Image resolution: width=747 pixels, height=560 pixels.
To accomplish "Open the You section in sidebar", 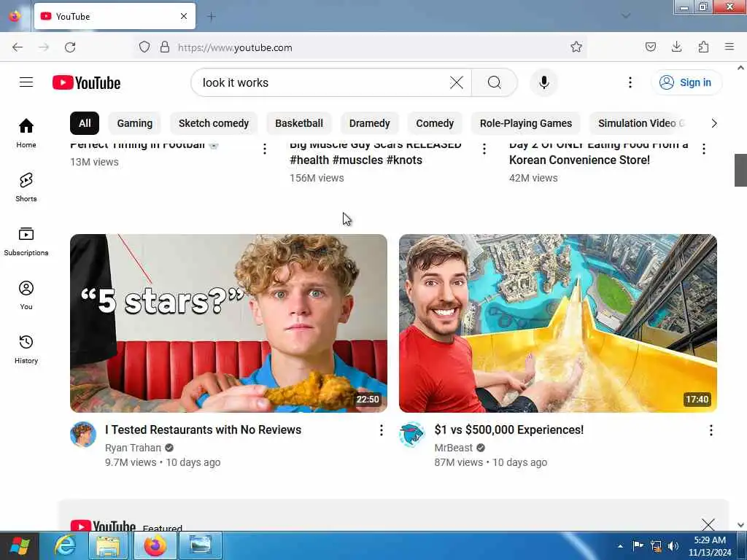I will 26,295.
